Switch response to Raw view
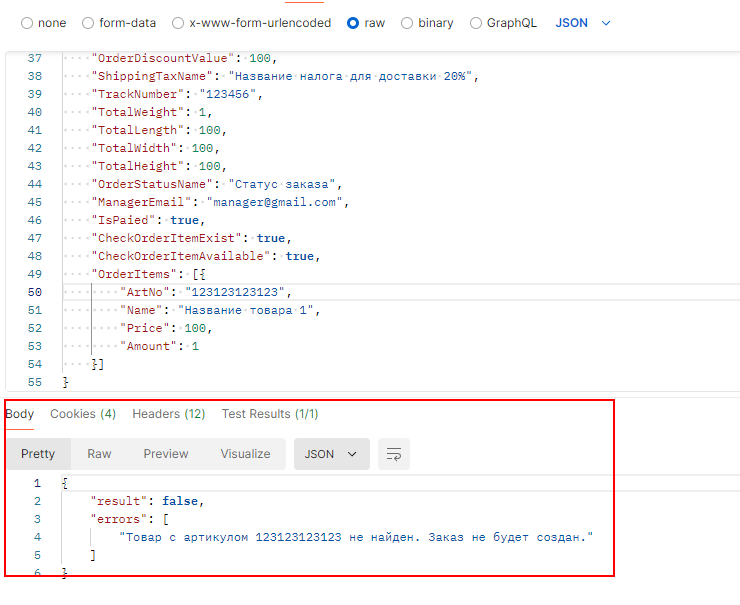 click(x=99, y=454)
